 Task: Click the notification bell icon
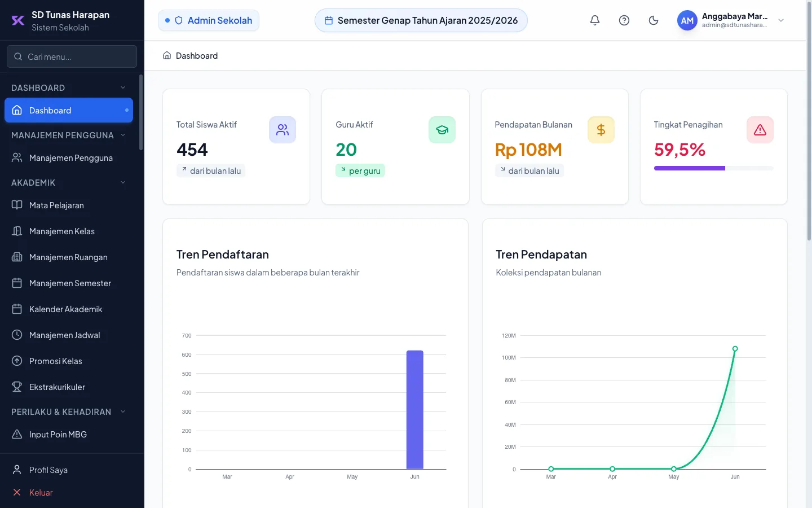click(x=595, y=20)
